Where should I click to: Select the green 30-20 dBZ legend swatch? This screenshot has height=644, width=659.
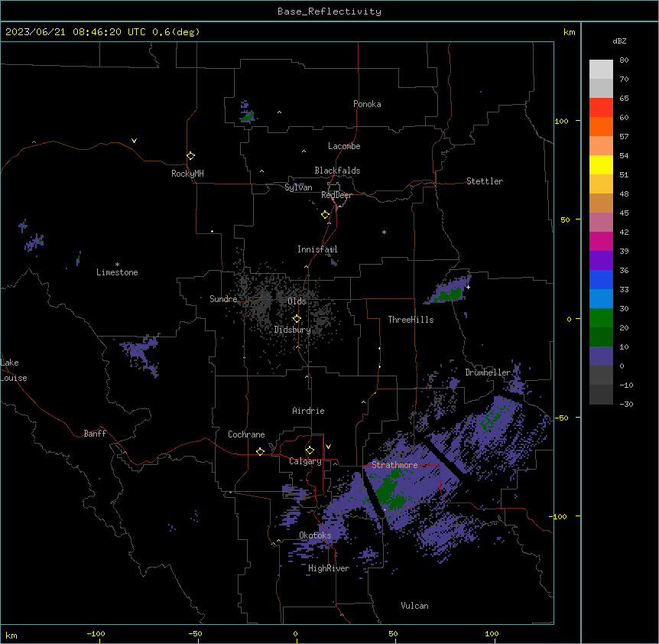[x=601, y=318]
